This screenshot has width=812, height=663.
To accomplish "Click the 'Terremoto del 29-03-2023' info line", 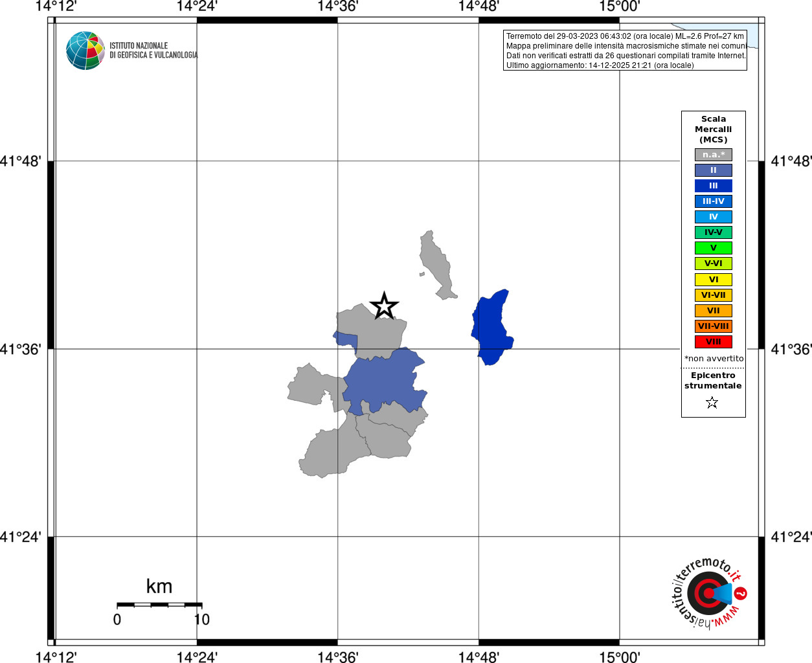I will click(x=625, y=36).
